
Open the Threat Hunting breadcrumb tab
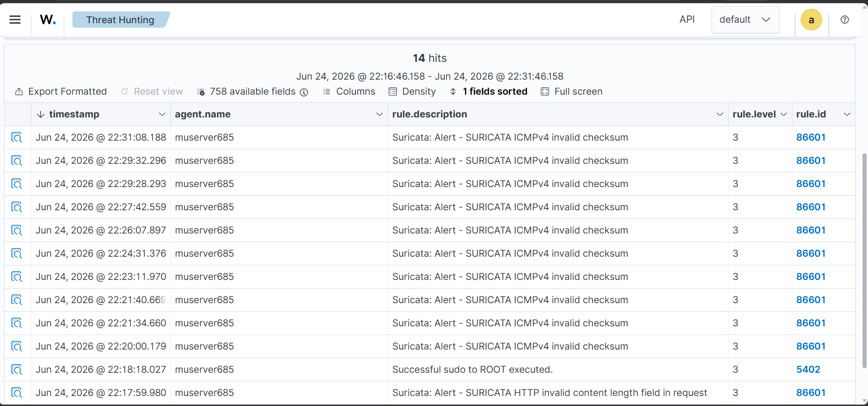(x=121, y=20)
